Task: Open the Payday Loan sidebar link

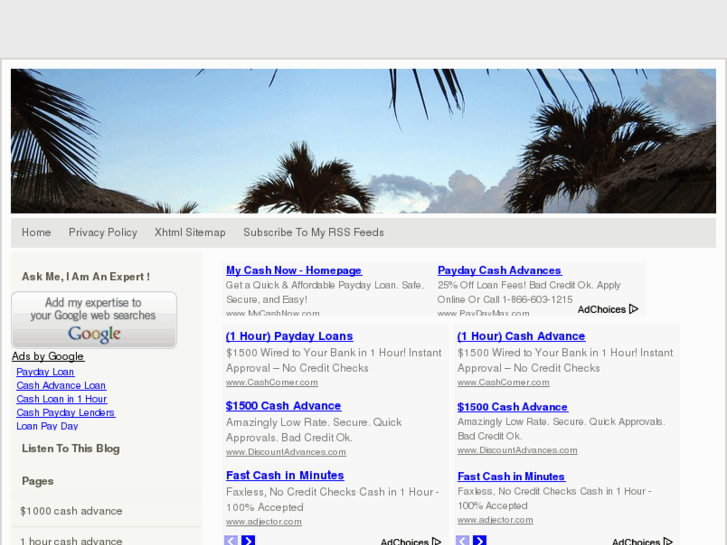Action: [45, 372]
